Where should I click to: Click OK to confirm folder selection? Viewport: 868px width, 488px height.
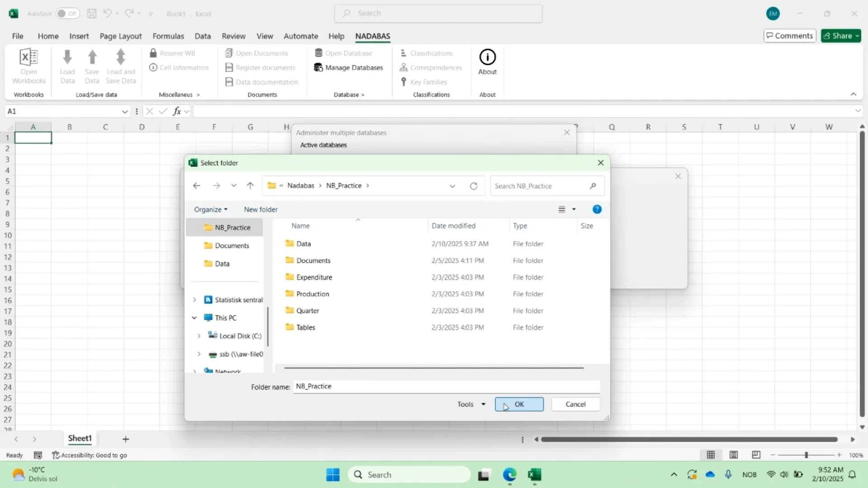[x=519, y=404]
